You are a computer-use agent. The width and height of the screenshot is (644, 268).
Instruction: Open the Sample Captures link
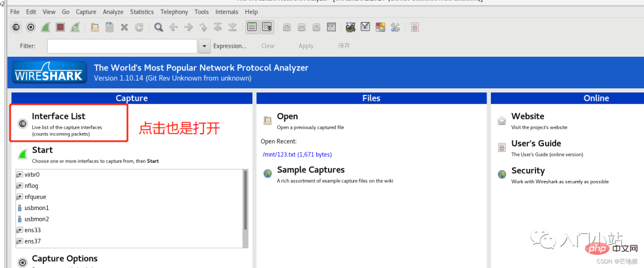click(311, 170)
